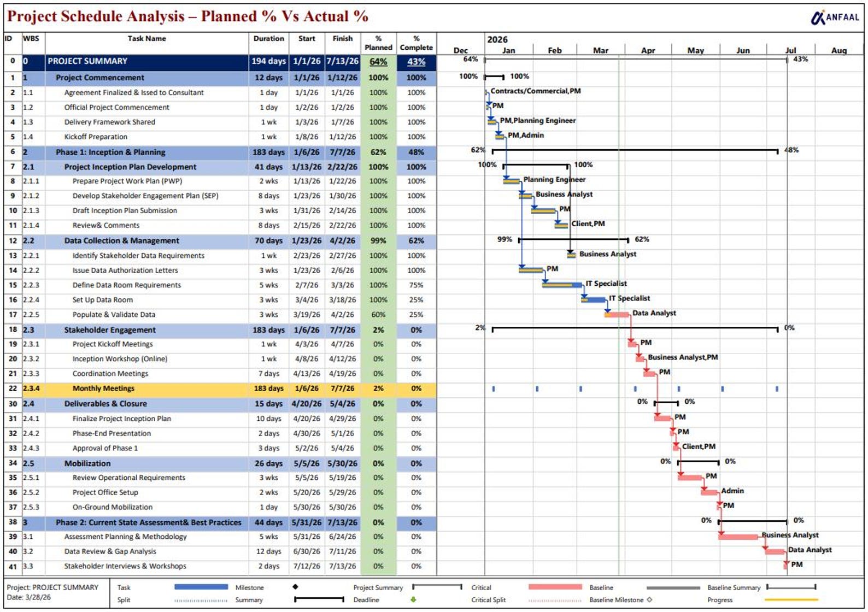Screen dimensions: 868x612
Task: Click the 43% cell in % Complete column
Action: point(417,62)
